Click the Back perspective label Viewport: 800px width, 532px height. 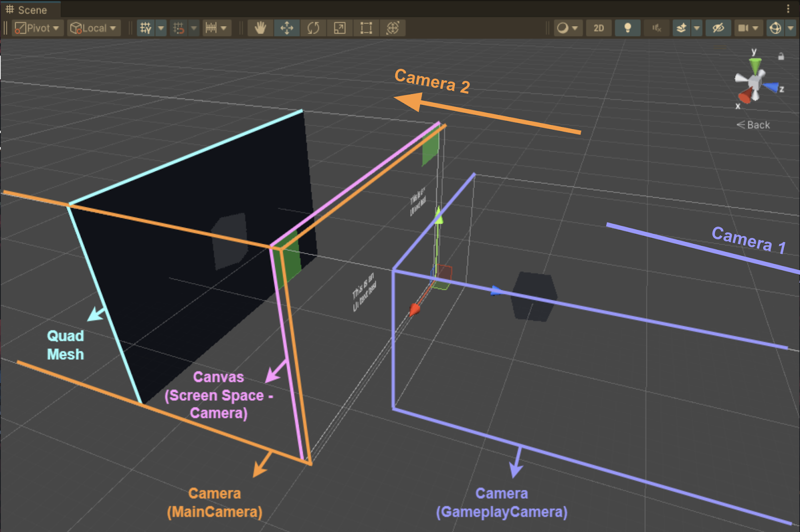point(753,125)
